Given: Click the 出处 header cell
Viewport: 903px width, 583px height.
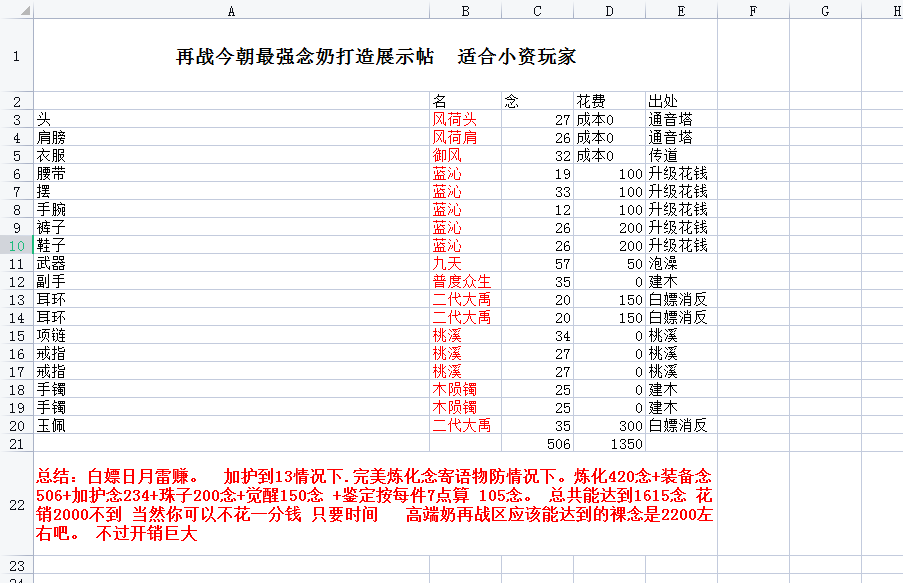Looking at the screenshot, I should click(x=680, y=101).
